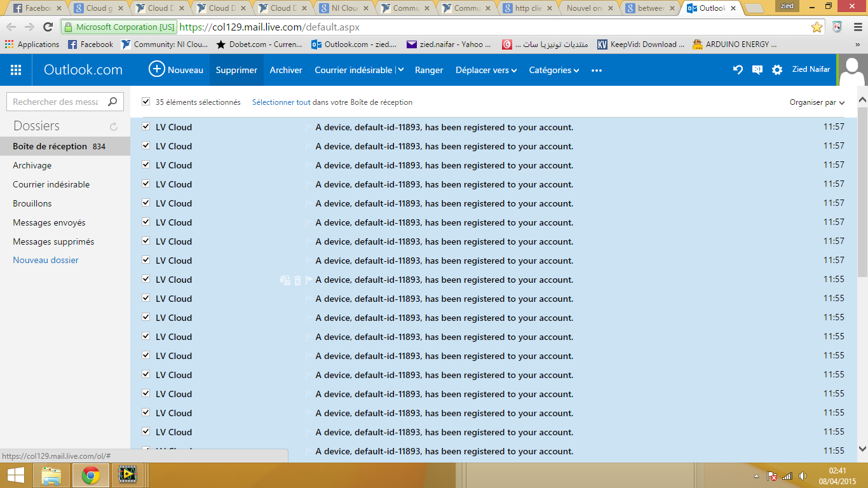Click the browser back arrow

(11, 27)
